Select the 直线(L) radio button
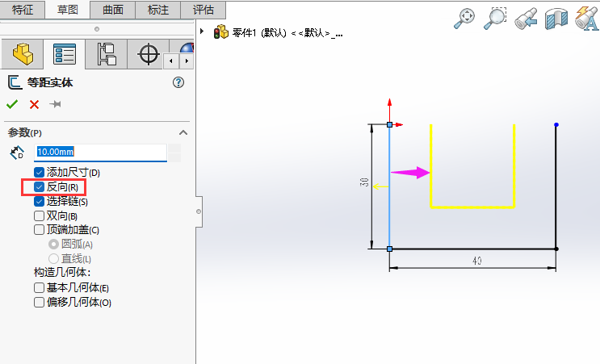 (53, 258)
